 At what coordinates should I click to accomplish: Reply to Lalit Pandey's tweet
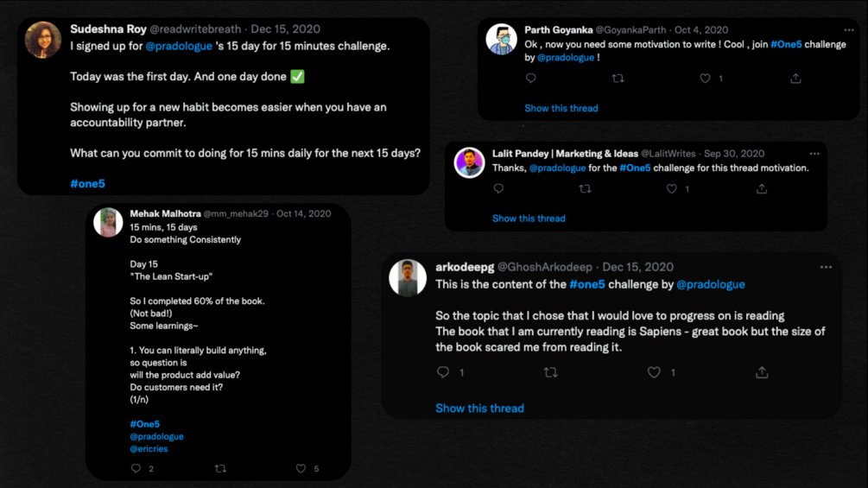(498, 189)
